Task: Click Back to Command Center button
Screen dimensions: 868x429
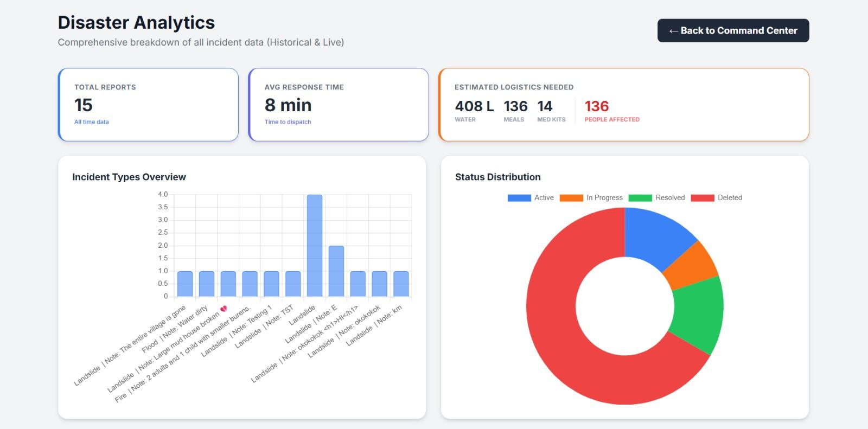Action: pos(733,30)
